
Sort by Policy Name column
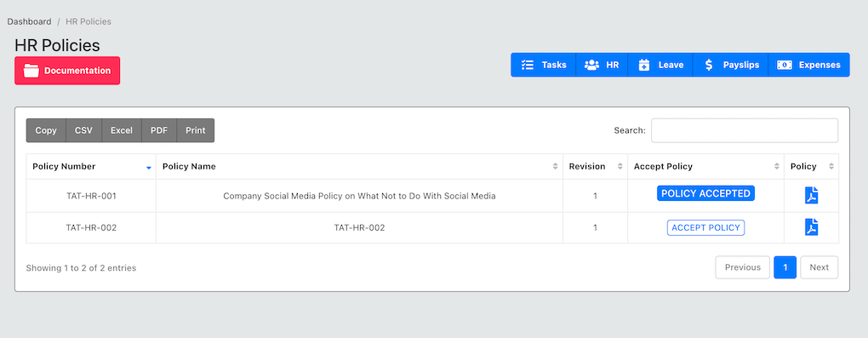[359, 166]
